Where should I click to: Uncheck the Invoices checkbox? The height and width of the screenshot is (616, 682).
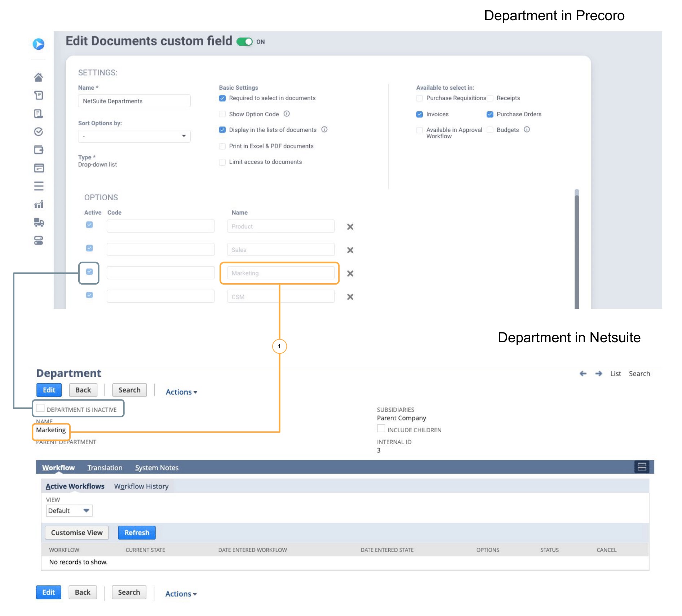click(x=419, y=114)
